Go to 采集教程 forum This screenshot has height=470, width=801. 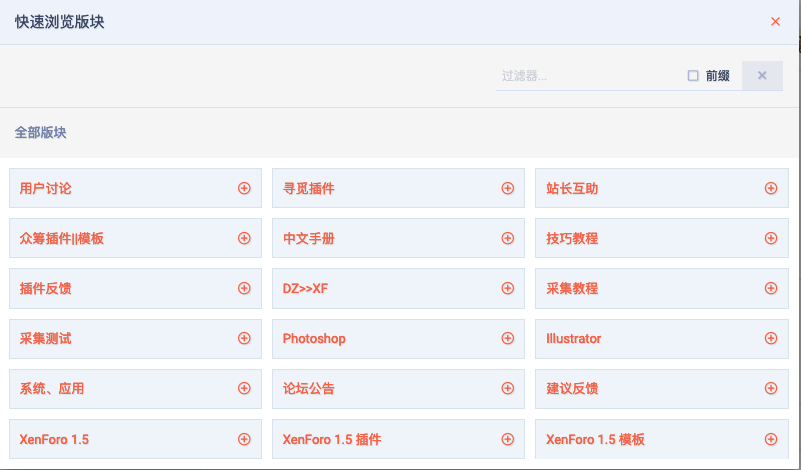coord(572,289)
